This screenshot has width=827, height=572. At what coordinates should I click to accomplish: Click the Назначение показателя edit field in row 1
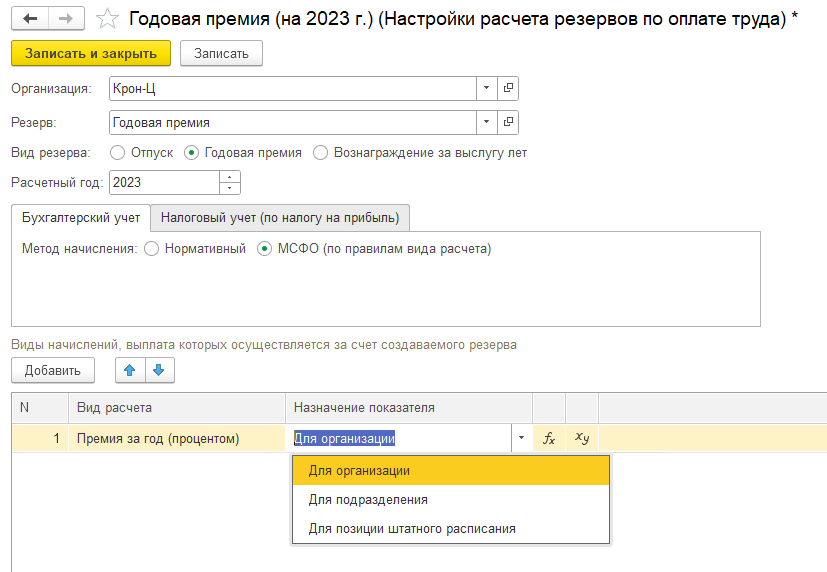399,438
